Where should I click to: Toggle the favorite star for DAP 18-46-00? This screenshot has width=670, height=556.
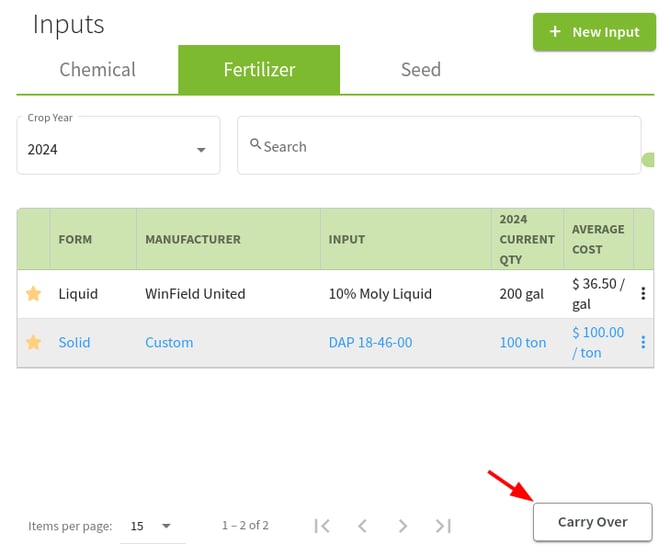(x=33, y=343)
